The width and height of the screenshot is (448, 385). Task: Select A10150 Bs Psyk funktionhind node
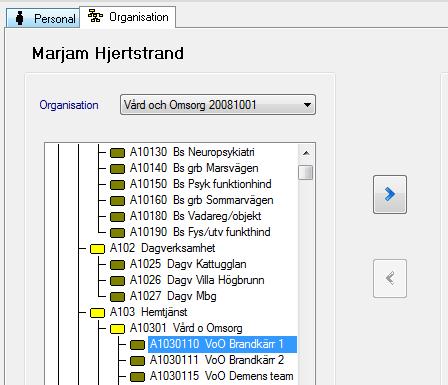(200, 184)
